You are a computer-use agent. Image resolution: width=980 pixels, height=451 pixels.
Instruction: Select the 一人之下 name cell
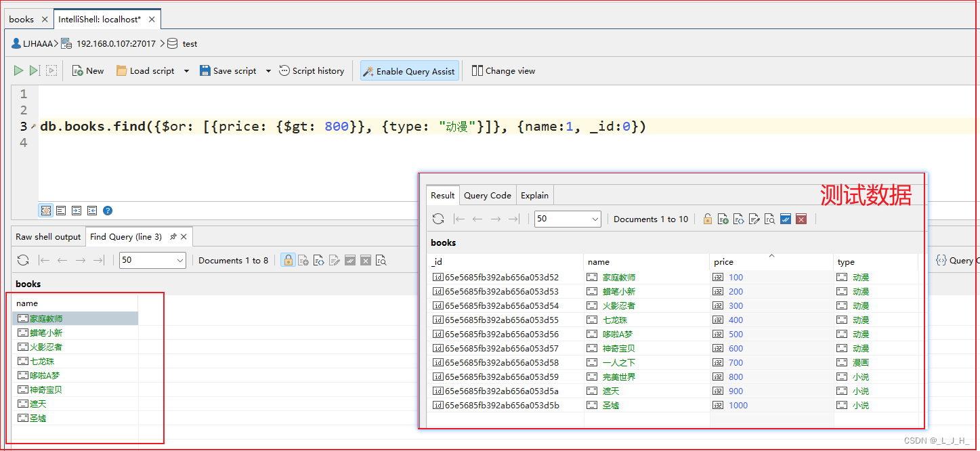point(647,362)
